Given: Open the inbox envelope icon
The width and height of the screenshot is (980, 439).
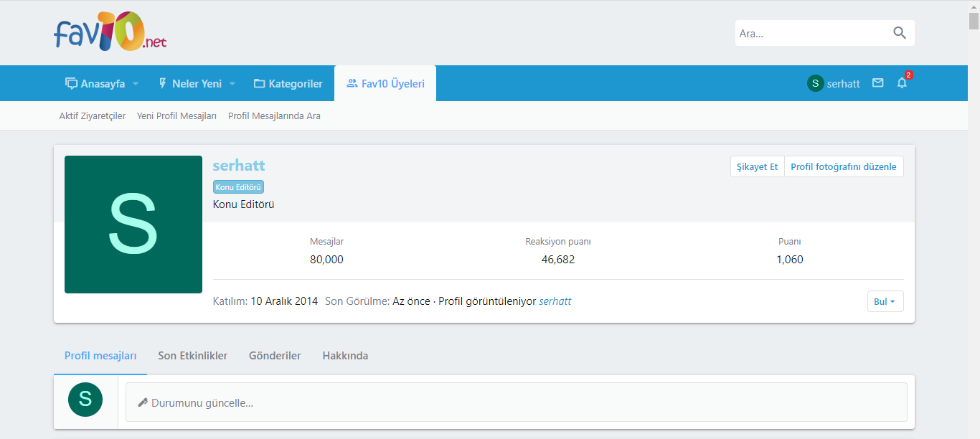Looking at the screenshot, I should click(x=877, y=83).
